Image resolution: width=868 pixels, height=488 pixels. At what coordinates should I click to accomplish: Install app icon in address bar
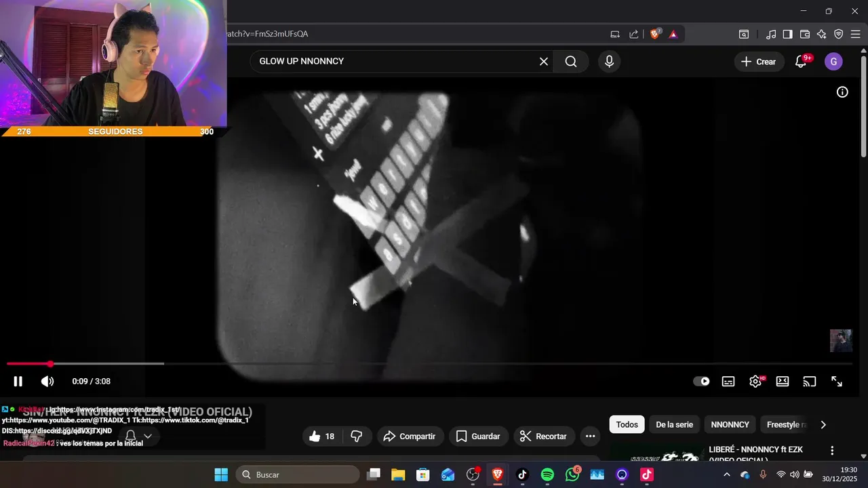[615, 34]
